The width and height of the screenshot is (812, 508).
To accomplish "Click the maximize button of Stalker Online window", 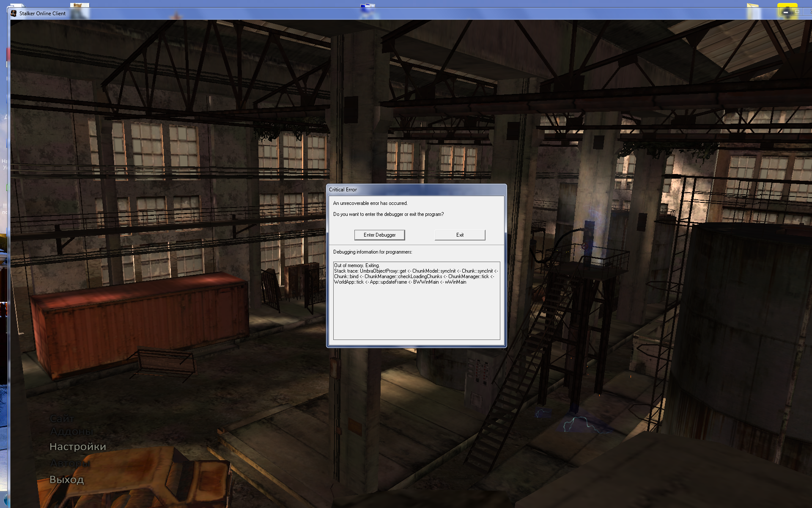I will (797, 12).
